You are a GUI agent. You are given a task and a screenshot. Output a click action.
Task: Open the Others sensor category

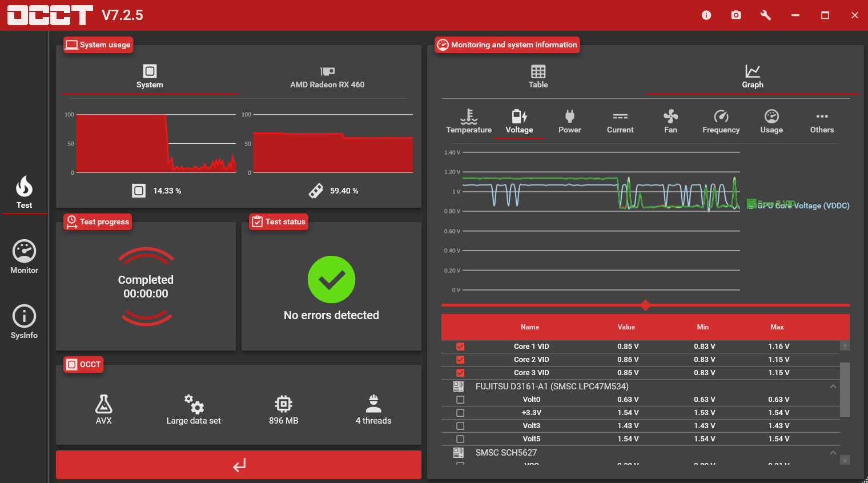pyautogui.click(x=822, y=121)
